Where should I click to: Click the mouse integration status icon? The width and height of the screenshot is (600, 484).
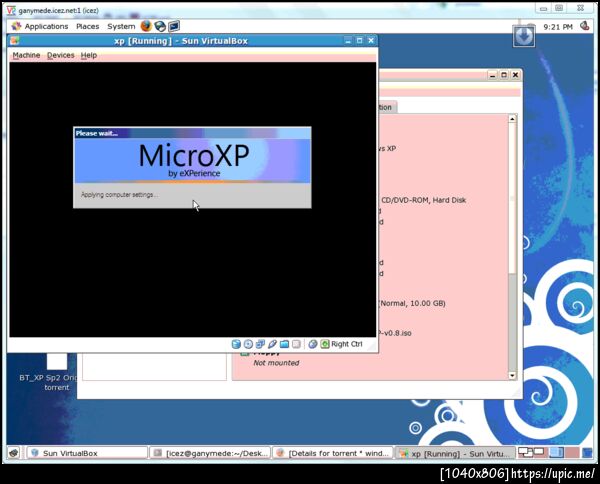tap(313, 344)
